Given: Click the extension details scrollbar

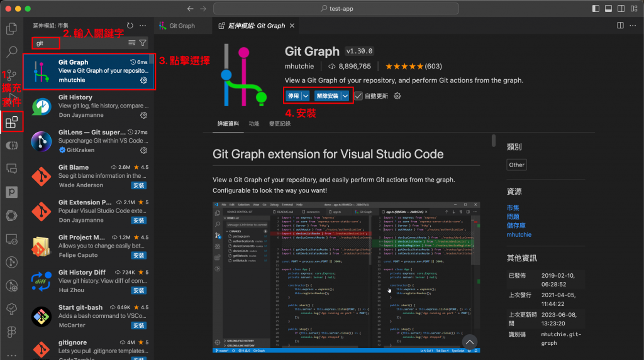Looking at the screenshot, I should (493, 140).
